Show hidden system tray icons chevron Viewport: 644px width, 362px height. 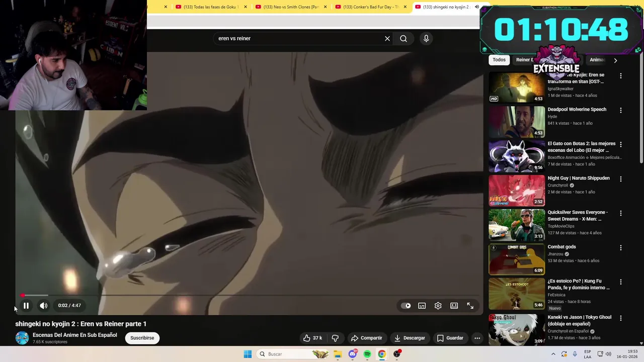coord(553,354)
